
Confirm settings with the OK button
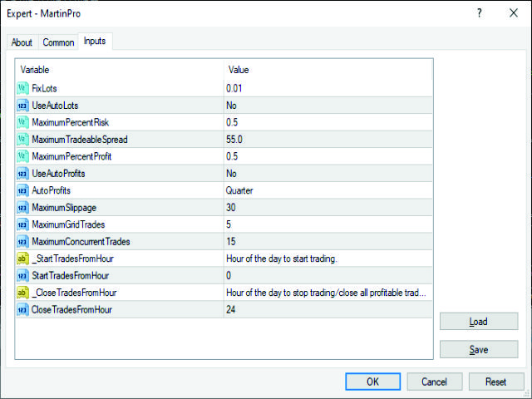373,382
